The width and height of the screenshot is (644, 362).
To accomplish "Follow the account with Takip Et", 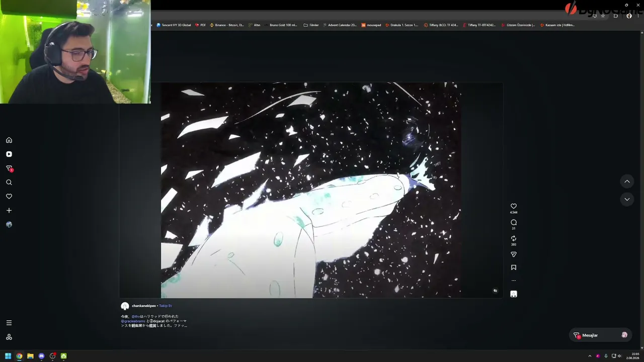I will [166, 306].
